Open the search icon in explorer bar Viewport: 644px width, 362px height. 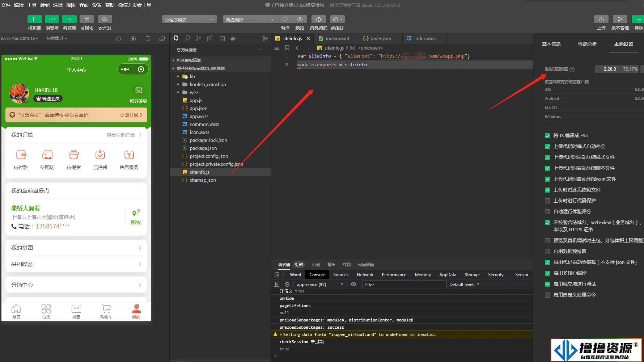tap(187, 38)
